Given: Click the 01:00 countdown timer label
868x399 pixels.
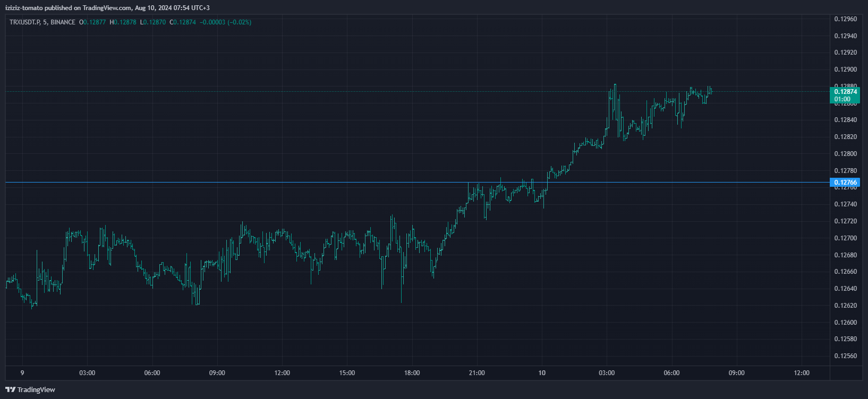Looking at the screenshot, I should [x=842, y=99].
